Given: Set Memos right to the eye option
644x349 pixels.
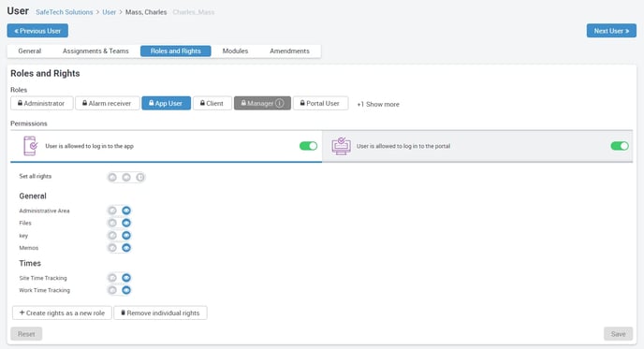Looking at the screenshot, I should coord(126,248).
